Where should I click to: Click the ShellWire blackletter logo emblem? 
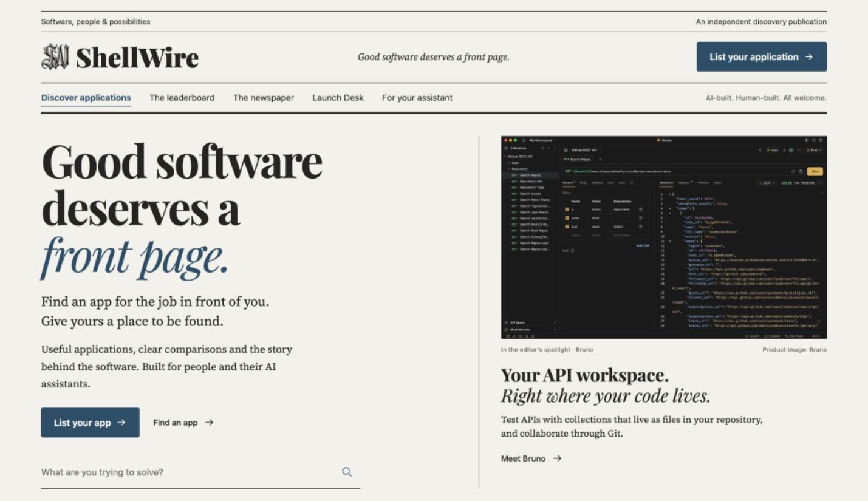point(55,57)
